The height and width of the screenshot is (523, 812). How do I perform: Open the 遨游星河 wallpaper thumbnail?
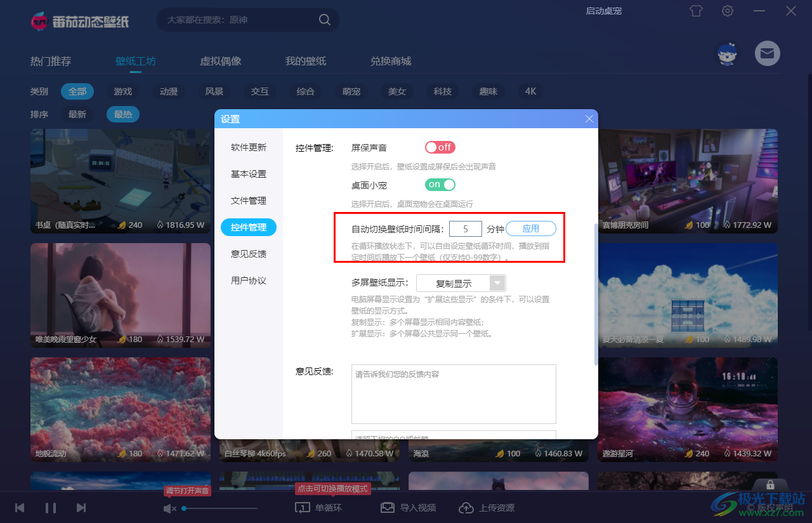(688, 409)
